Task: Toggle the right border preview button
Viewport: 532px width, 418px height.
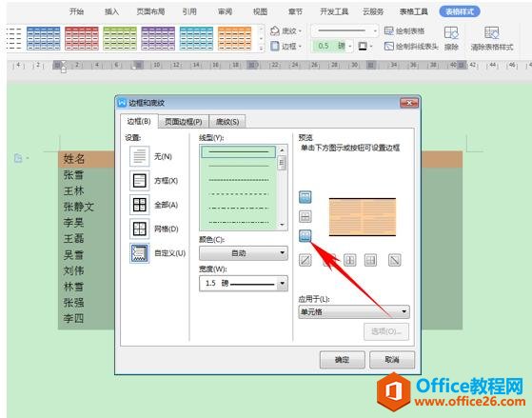Action: click(x=370, y=260)
